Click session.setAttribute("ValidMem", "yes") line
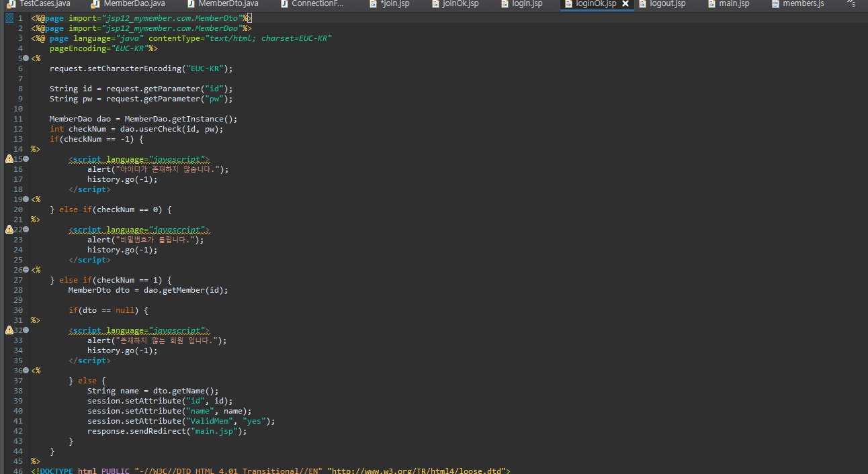This screenshot has width=868, height=474. click(181, 421)
